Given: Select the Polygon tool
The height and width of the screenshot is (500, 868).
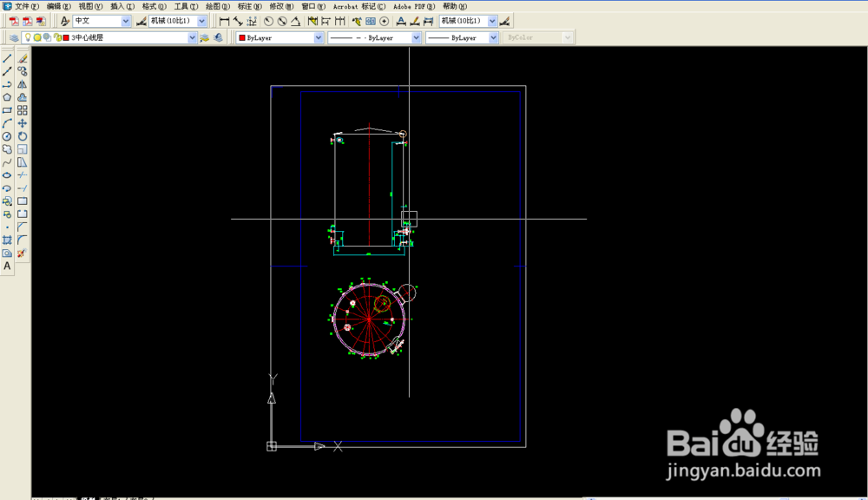Looking at the screenshot, I should coord(7,97).
